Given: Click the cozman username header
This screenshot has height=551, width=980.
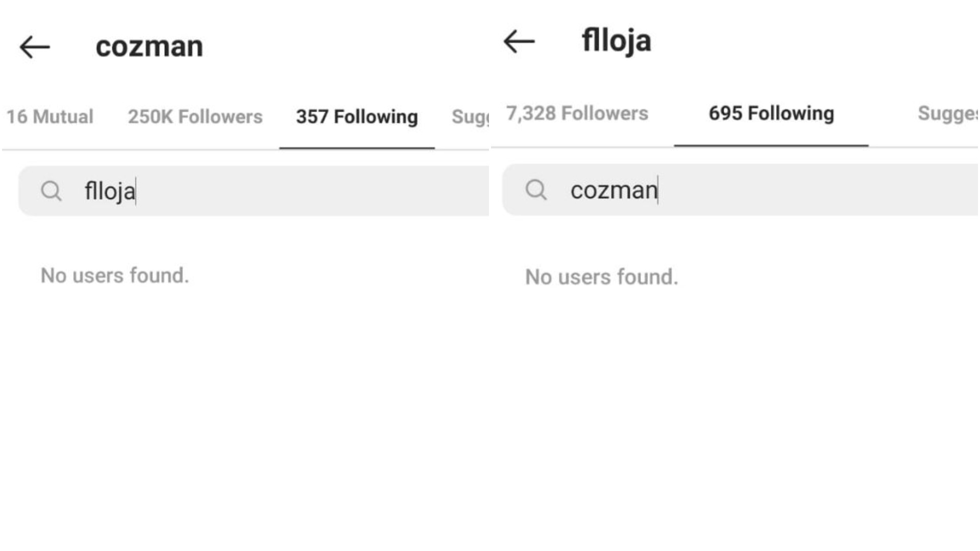Looking at the screenshot, I should pos(149,46).
